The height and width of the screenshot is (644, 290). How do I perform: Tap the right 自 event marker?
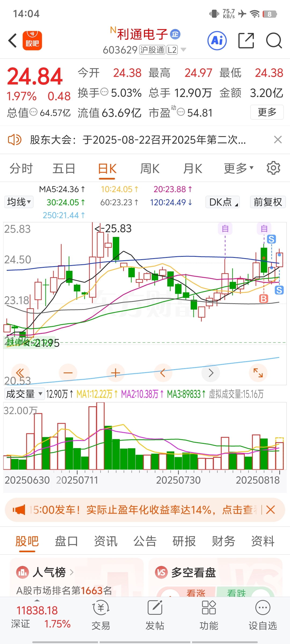(264, 229)
